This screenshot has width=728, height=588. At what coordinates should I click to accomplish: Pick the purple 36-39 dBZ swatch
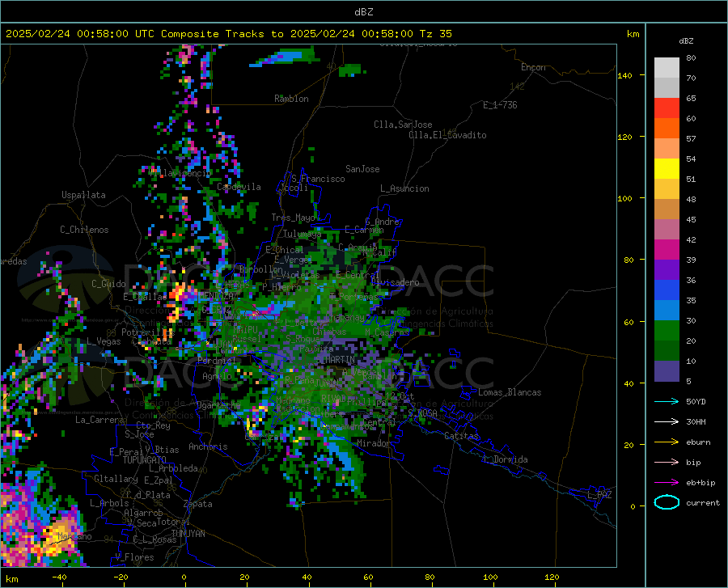coord(667,270)
